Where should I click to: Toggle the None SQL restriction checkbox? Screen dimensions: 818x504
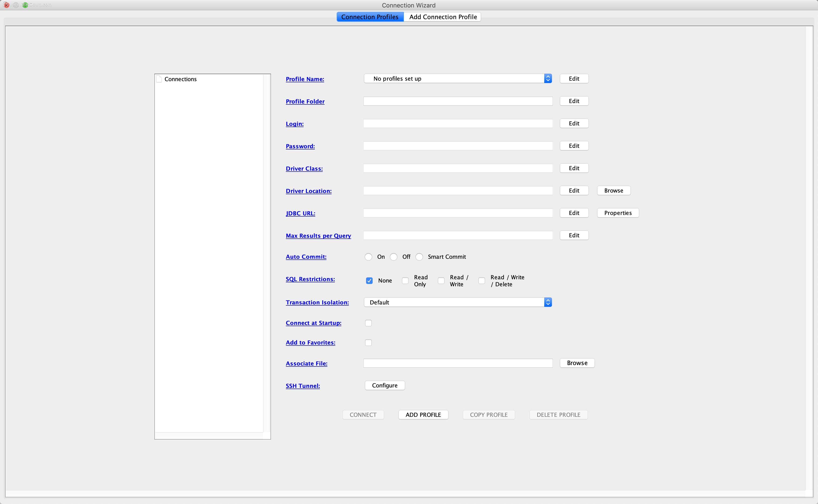[369, 281]
